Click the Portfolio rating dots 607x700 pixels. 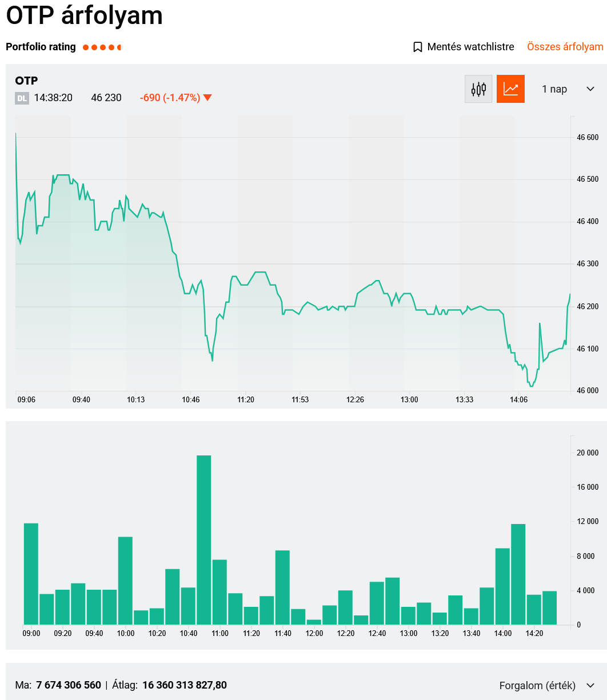pyautogui.click(x=102, y=47)
